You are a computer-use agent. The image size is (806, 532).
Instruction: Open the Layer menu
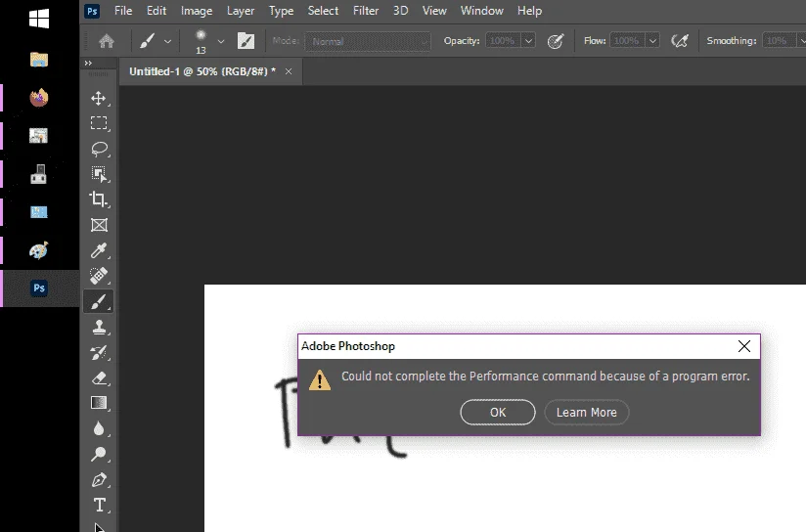tap(241, 11)
